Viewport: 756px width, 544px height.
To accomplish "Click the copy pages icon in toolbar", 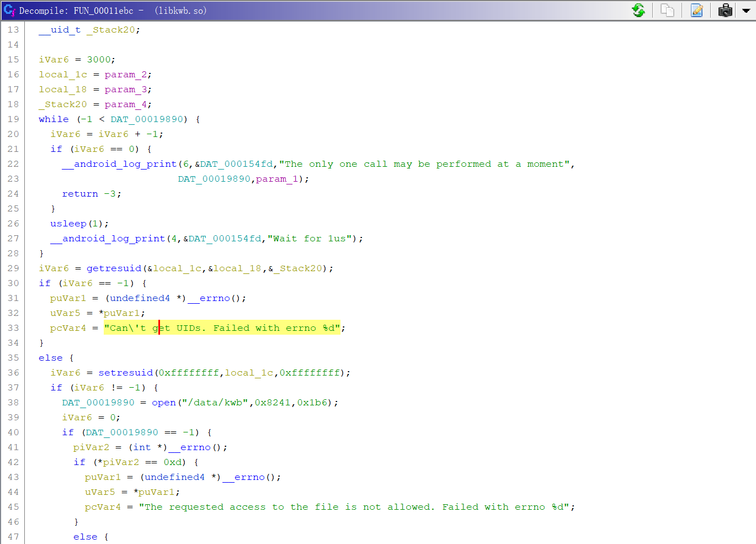I will coord(667,10).
